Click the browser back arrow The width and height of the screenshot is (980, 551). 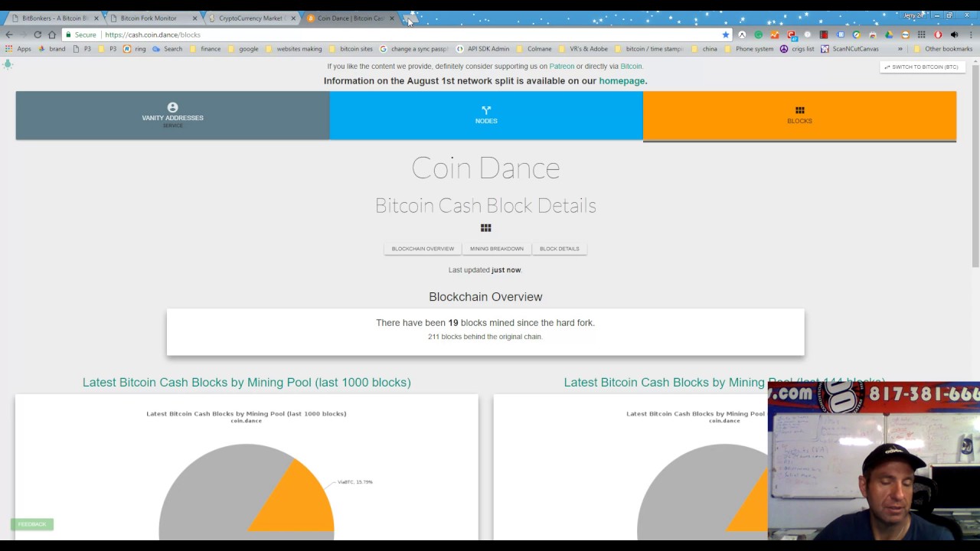coord(9,34)
